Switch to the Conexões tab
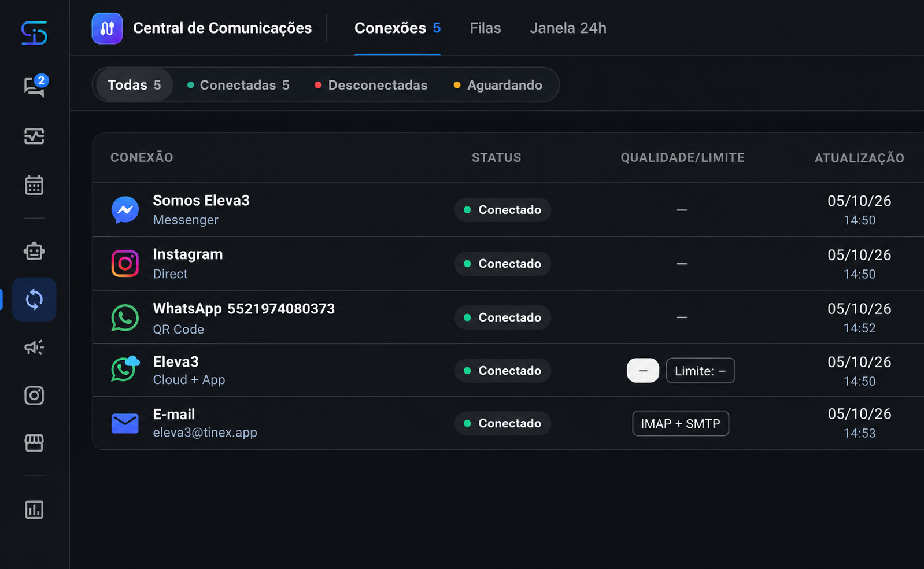 click(397, 28)
